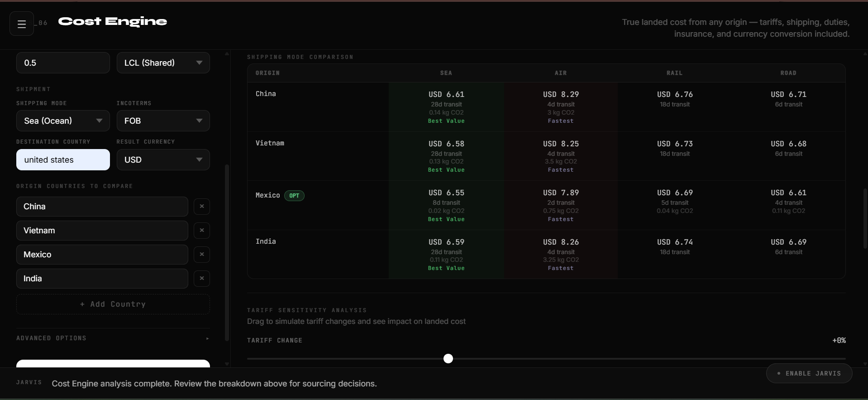Open the Shipping Mode Sea (Ocean) dropdown
Viewport: 868px width, 400px height.
63,121
